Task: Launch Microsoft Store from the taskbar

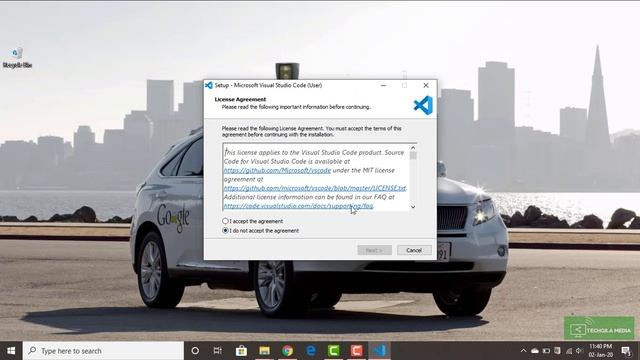Action: [x=241, y=351]
